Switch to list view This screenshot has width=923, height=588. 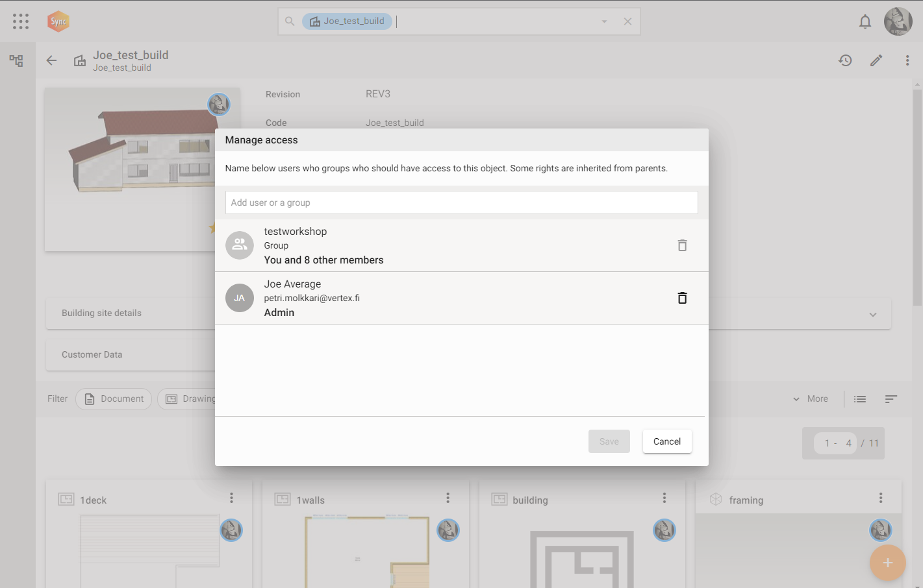[860, 399]
